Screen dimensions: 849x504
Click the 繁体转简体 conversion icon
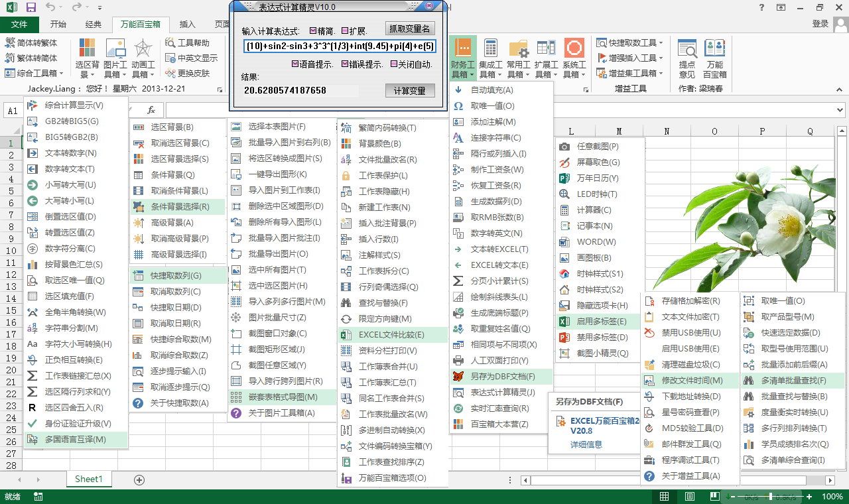9,58
